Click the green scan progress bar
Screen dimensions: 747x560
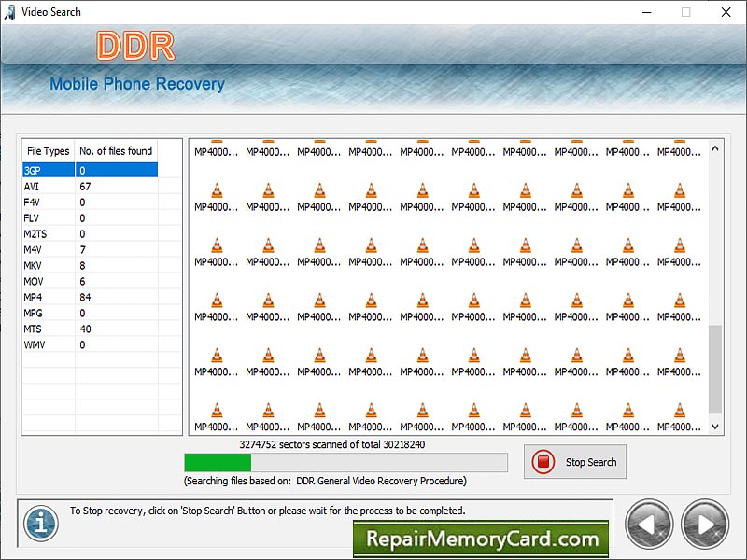pos(345,462)
